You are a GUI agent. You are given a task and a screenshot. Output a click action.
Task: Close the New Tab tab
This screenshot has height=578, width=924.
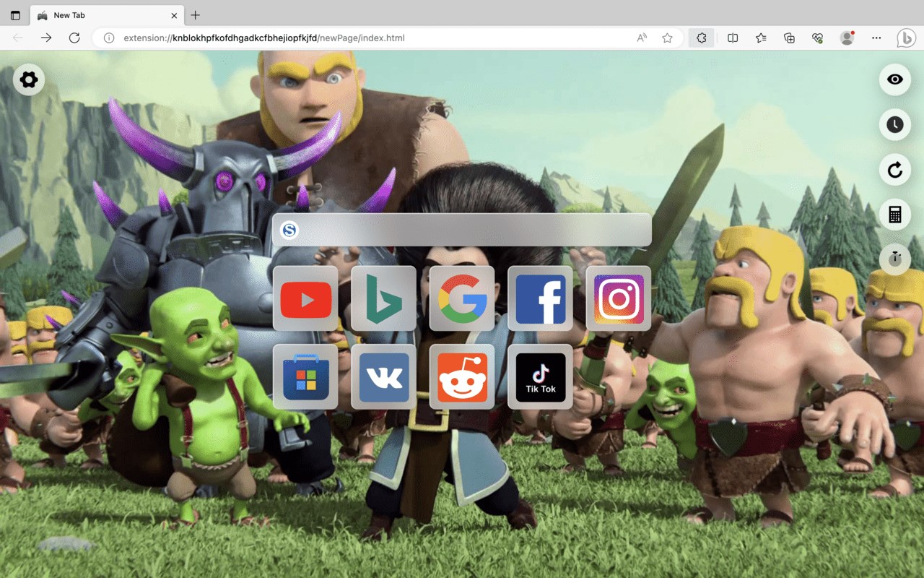coord(174,15)
